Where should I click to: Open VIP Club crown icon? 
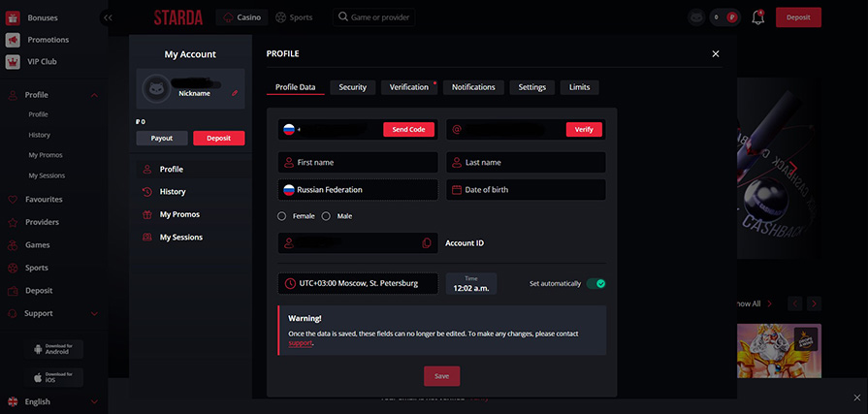[14, 62]
